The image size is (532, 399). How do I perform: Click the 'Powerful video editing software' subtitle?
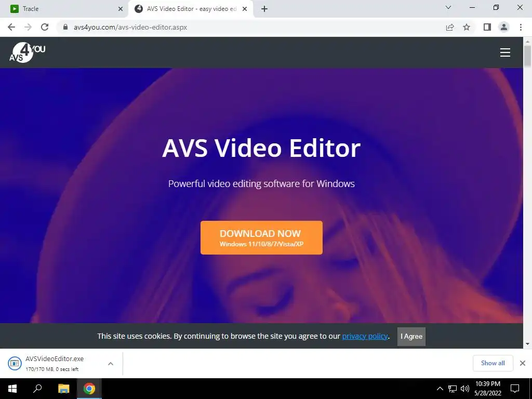261,183
